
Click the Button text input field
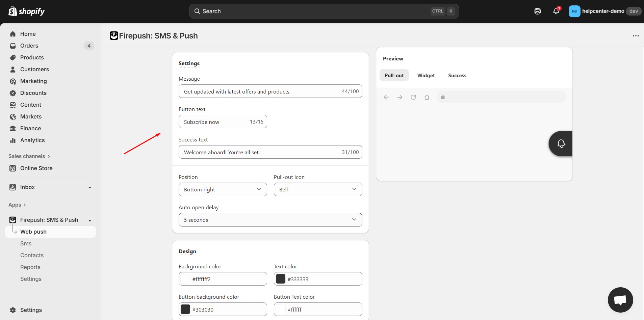pyautogui.click(x=214, y=122)
